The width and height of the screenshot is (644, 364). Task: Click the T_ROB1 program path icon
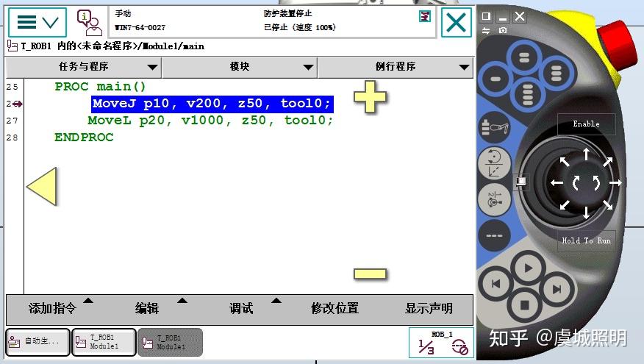point(12,46)
